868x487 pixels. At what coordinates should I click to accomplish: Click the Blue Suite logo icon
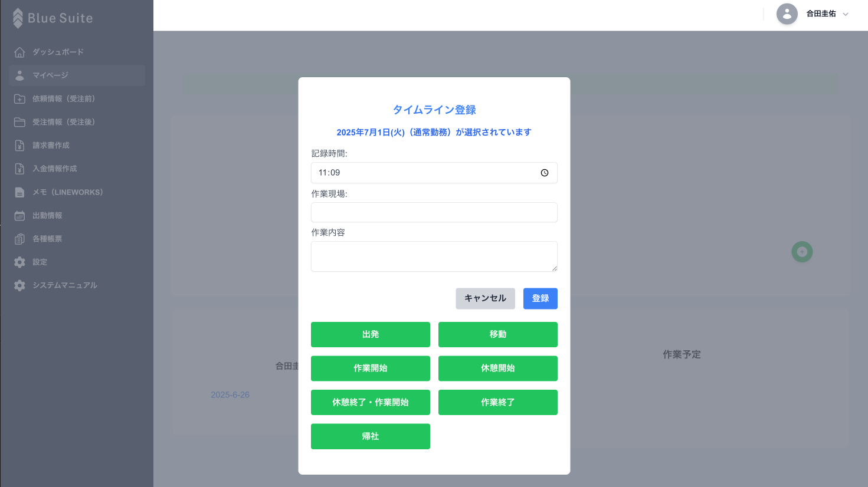coord(18,18)
